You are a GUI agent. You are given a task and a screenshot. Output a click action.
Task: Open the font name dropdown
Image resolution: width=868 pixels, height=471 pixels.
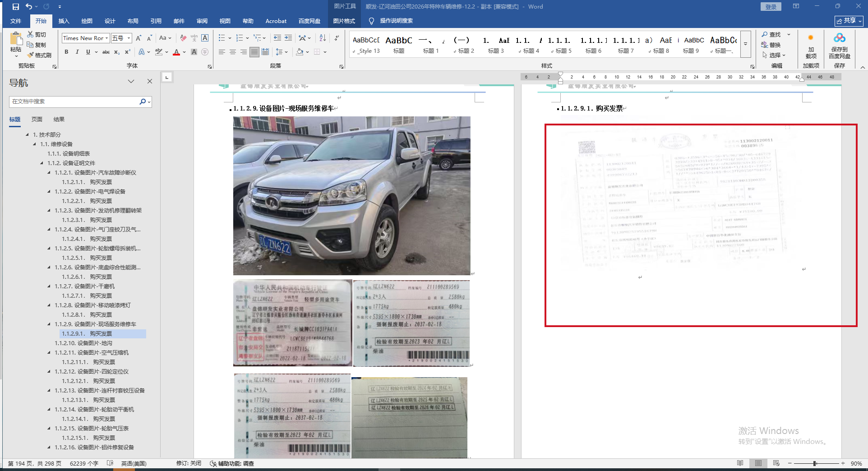(x=106, y=38)
